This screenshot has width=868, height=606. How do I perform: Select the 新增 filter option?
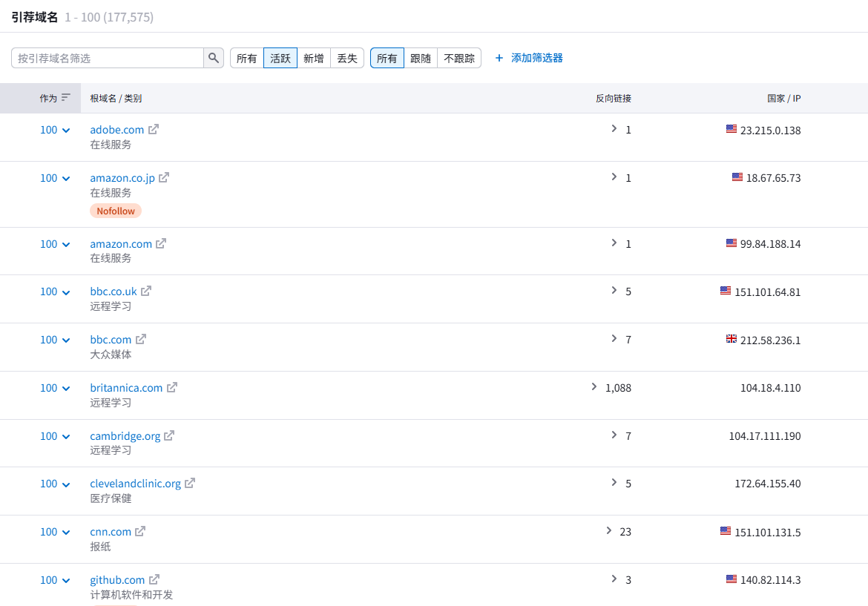point(313,58)
